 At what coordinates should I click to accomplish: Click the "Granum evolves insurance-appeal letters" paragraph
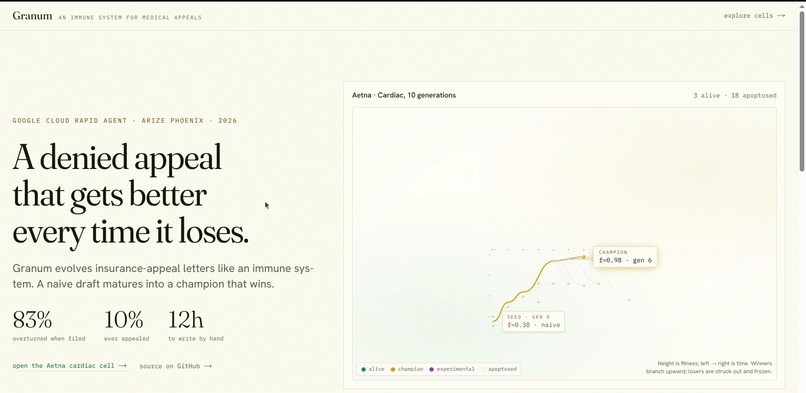(x=163, y=276)
